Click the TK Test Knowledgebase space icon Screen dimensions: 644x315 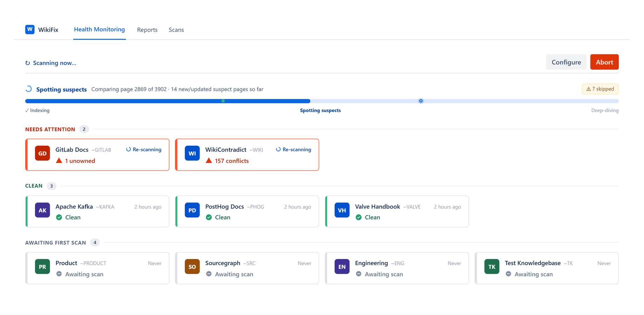tap(492, 267)
